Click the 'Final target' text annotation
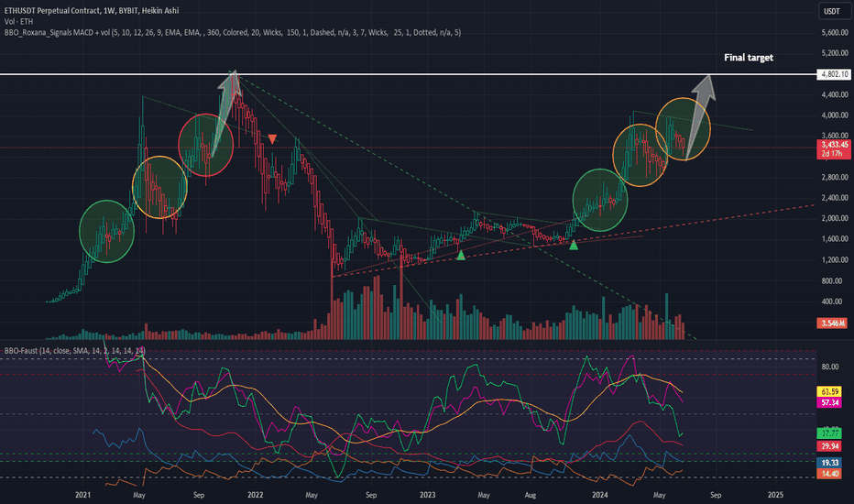Screen dimensions: 854x504 [x=749, y=57]
